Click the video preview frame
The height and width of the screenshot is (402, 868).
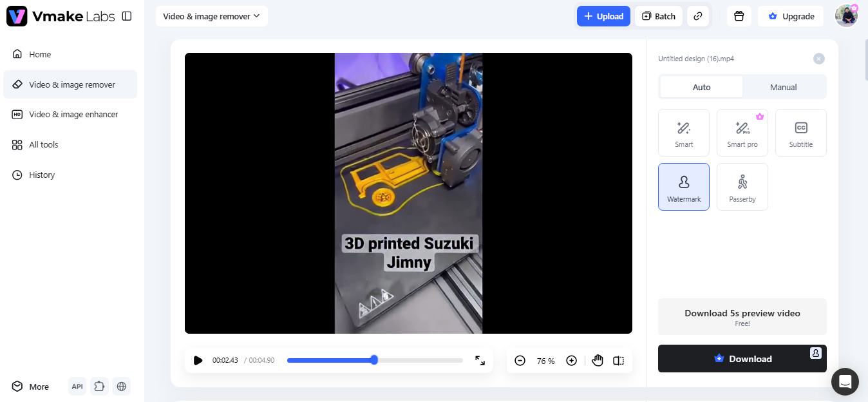tap(408, 193)
